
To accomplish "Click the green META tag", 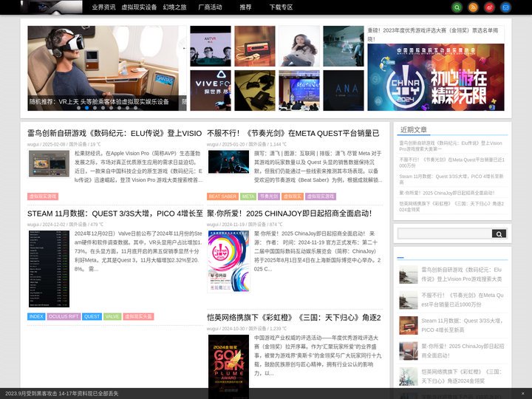I will click(x=248, y=197).
